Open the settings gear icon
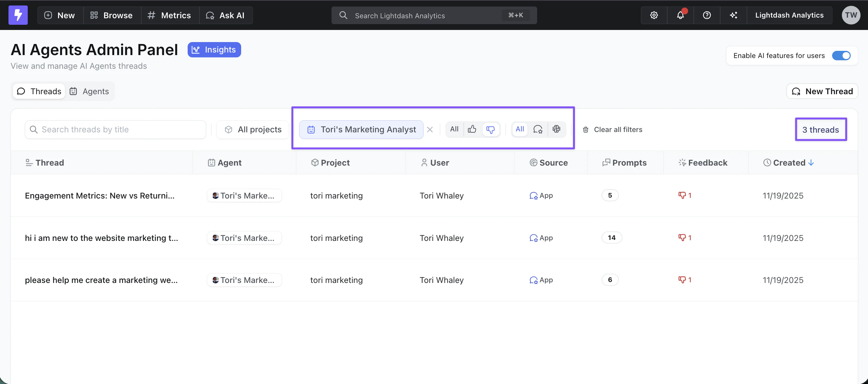868x384 pixels. point(654,15)
